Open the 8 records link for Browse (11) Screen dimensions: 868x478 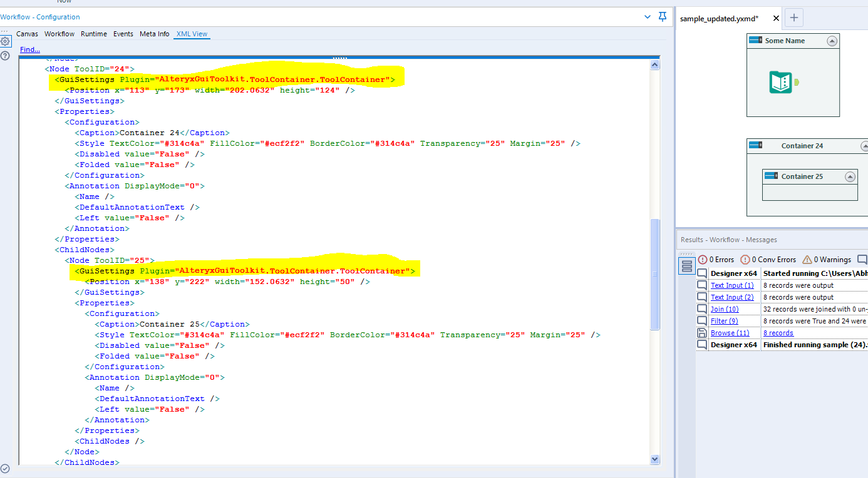778,332
